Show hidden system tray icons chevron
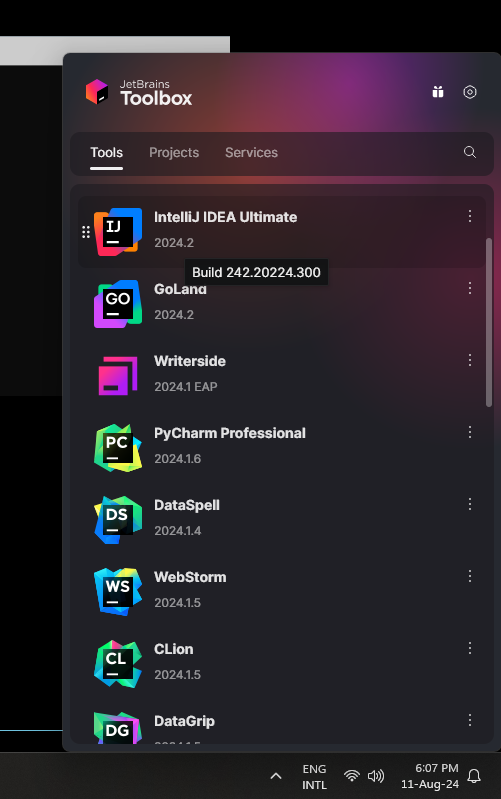 click(x=276, y=776)
